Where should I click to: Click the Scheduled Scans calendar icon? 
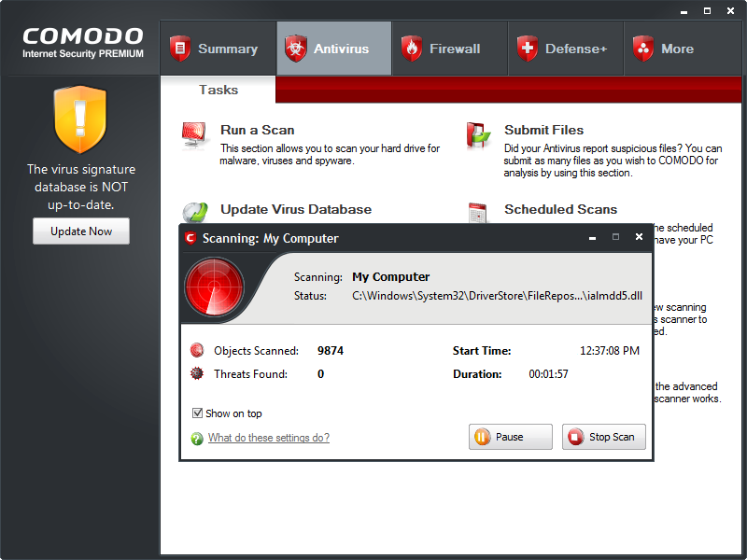pos(478,212)
